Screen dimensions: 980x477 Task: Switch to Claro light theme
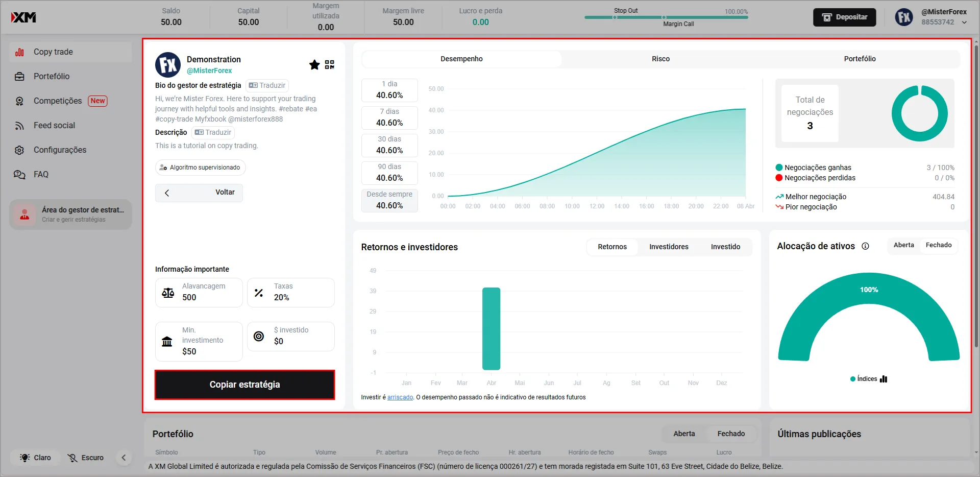click(36, 458)
